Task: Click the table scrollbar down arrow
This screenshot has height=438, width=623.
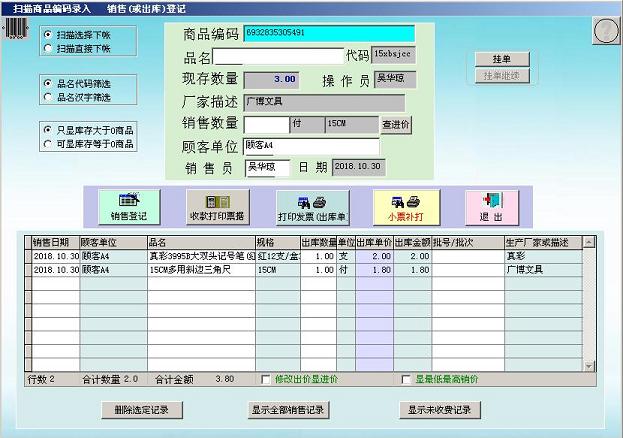Action: 588,366
